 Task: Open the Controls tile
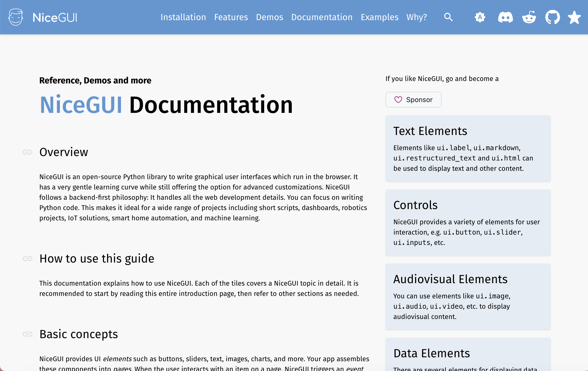(x=468, y=223)
